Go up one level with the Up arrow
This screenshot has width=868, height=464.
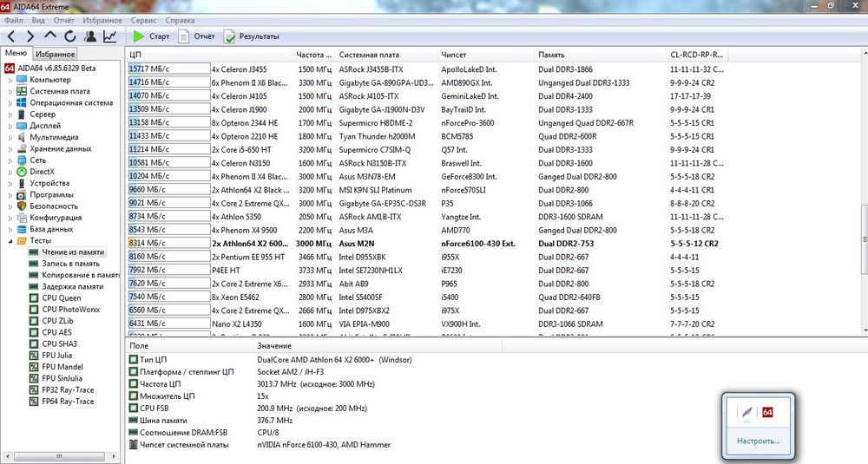tap(49, 36)
